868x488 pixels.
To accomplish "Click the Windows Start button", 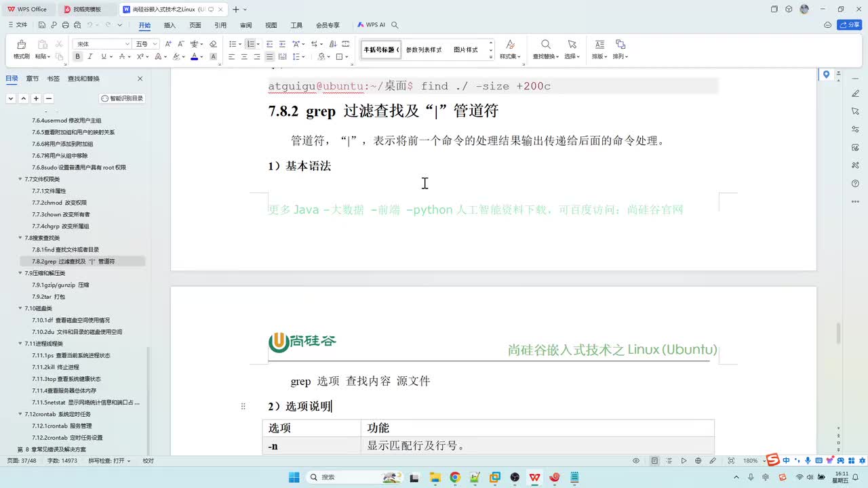I will point(294,477).
